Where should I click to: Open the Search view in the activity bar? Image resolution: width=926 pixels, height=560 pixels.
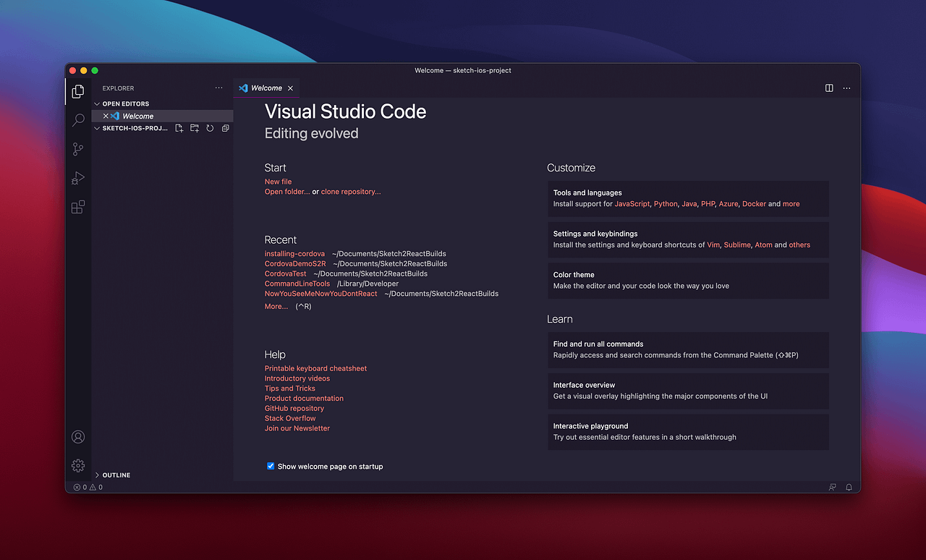click(78, 120)
